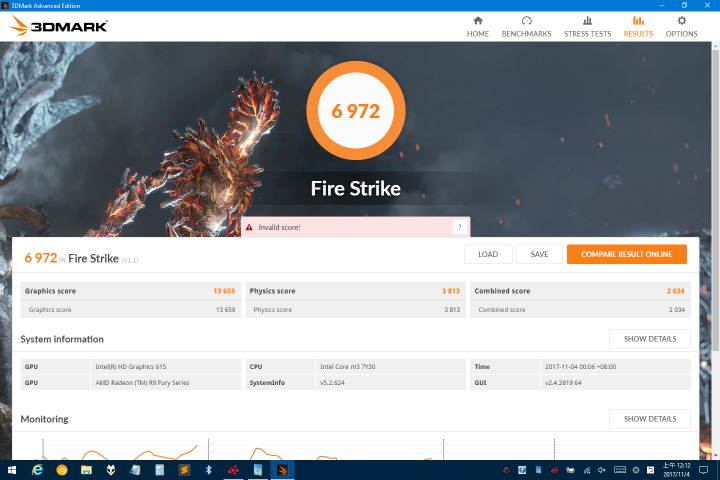Click the Physics score header value 3 813
Screen dimensions: 720x480
[x=450, y=291]
